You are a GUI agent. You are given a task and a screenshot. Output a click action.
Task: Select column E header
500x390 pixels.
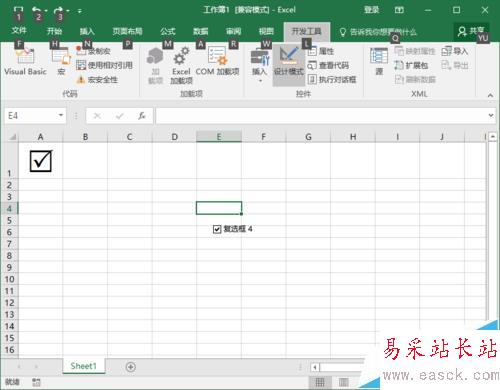pos(219,137)
